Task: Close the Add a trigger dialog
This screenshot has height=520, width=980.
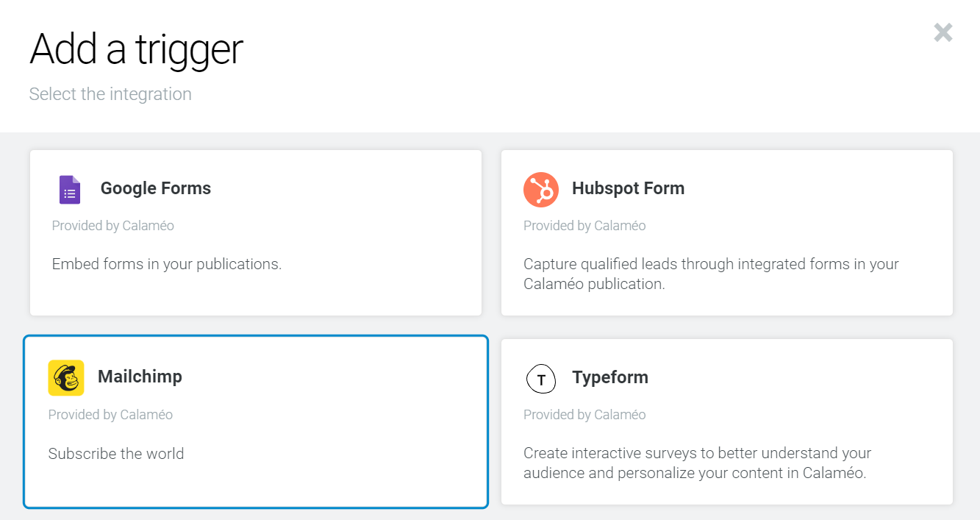Action: coord(943,32)
